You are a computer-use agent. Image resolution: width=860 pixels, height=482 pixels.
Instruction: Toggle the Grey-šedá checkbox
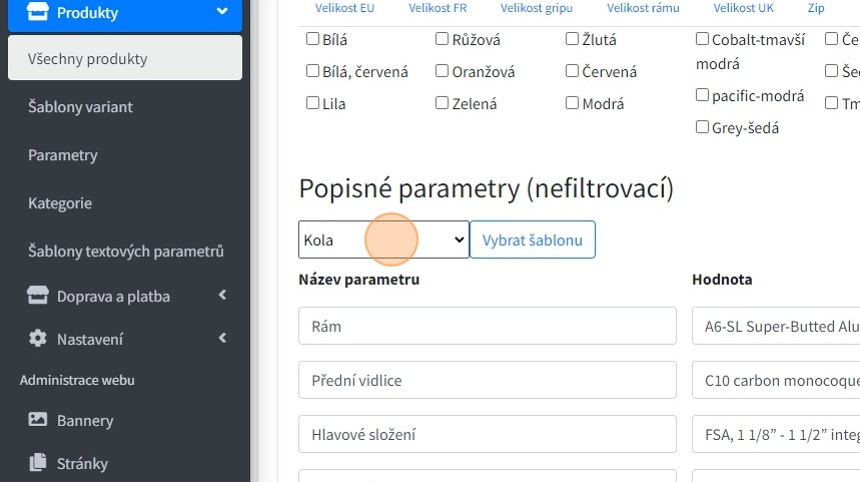tap(702, 127)
